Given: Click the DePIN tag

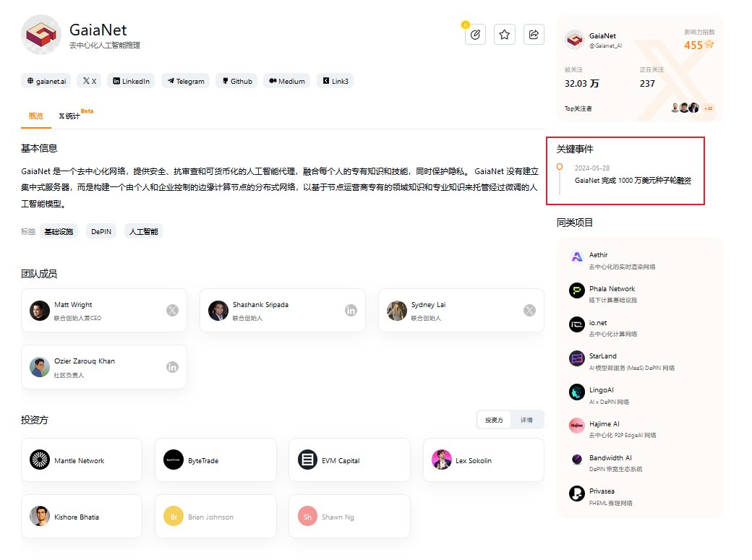Looking at the screenshot, I should (x=101, y=231).
